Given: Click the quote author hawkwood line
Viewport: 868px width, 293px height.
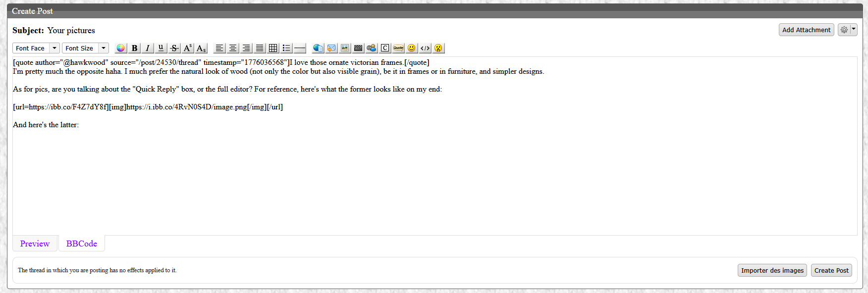Looking at the screenshot, I should (221, 62).
